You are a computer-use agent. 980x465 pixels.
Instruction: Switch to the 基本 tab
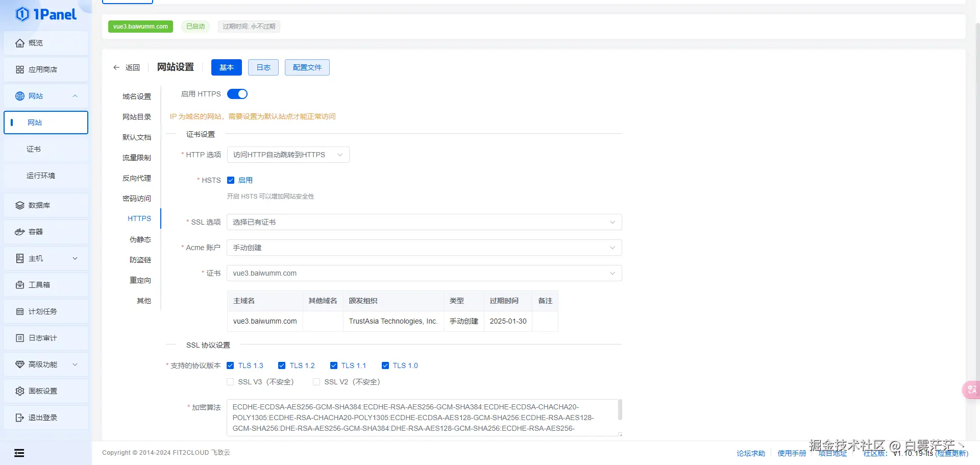(227, 67)
